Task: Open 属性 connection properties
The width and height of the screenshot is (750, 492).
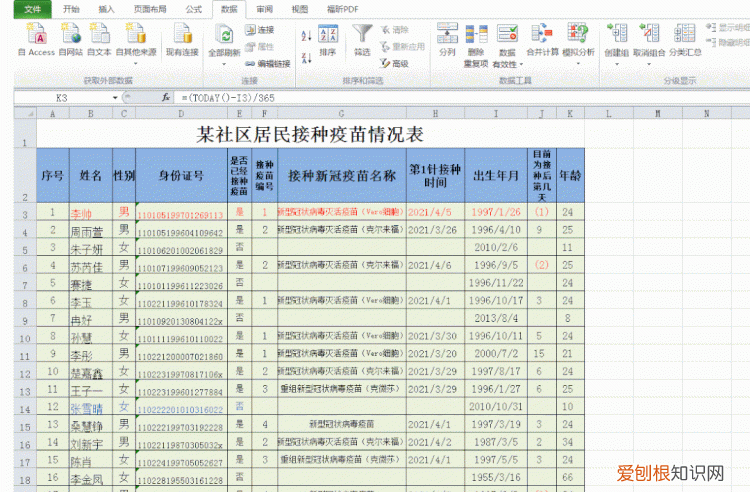Action: pos(260,46)
